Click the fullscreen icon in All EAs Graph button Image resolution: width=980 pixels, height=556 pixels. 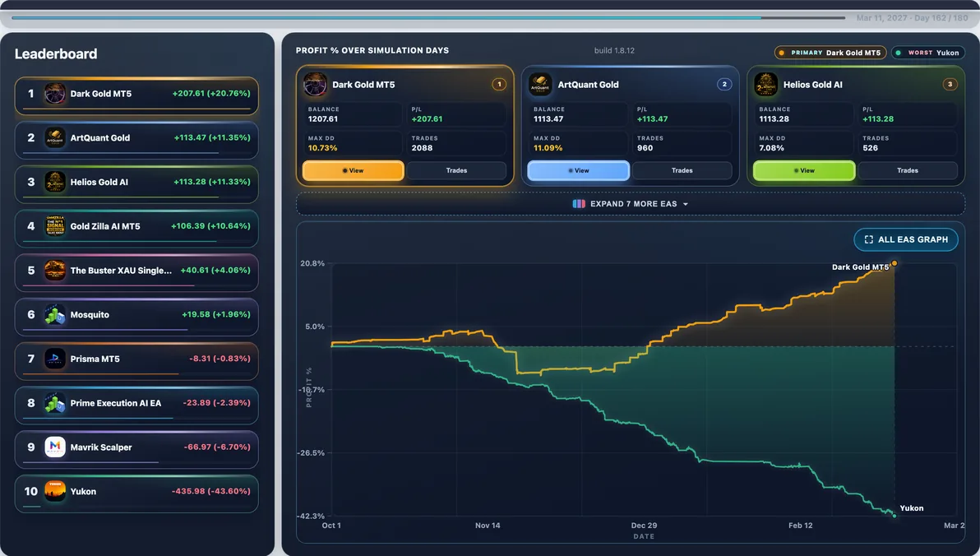pos(869,239)
